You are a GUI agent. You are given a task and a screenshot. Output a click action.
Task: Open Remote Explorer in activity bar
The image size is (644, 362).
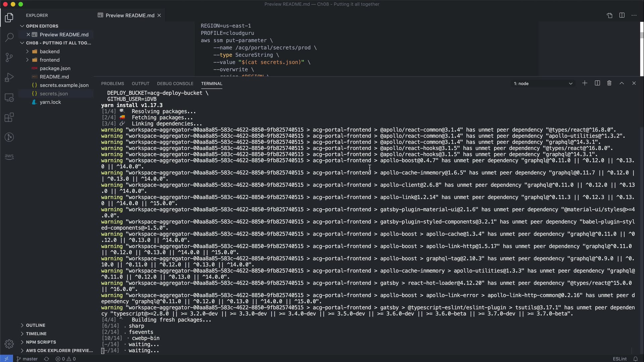click(x=9, y=98)
